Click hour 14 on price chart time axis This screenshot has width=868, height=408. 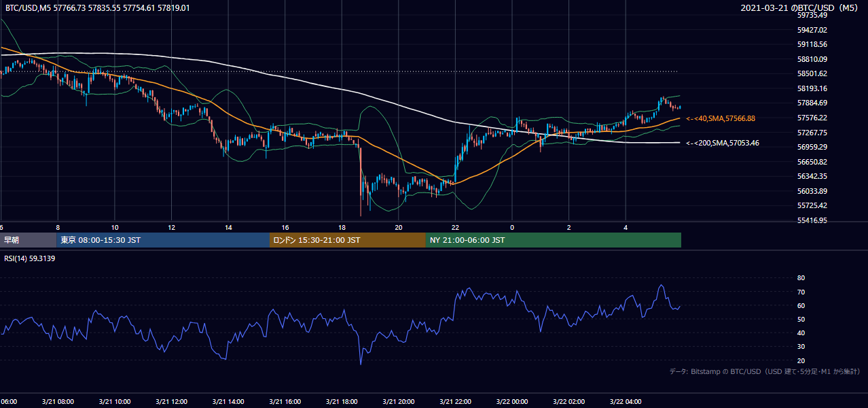228,227
